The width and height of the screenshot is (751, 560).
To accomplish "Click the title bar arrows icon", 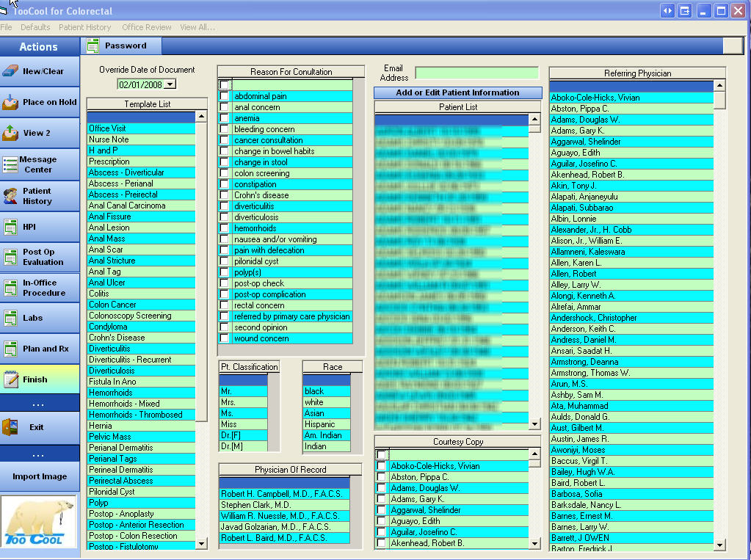I will 667,10.
